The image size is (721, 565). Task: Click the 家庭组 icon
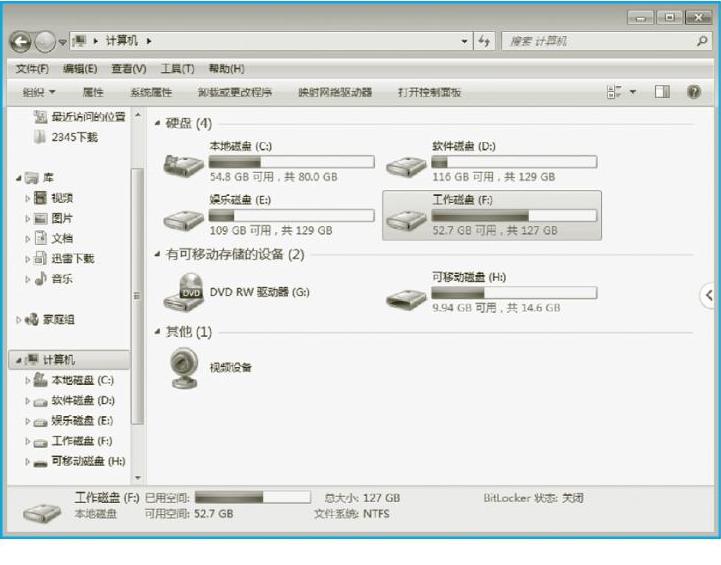[32, 319]
